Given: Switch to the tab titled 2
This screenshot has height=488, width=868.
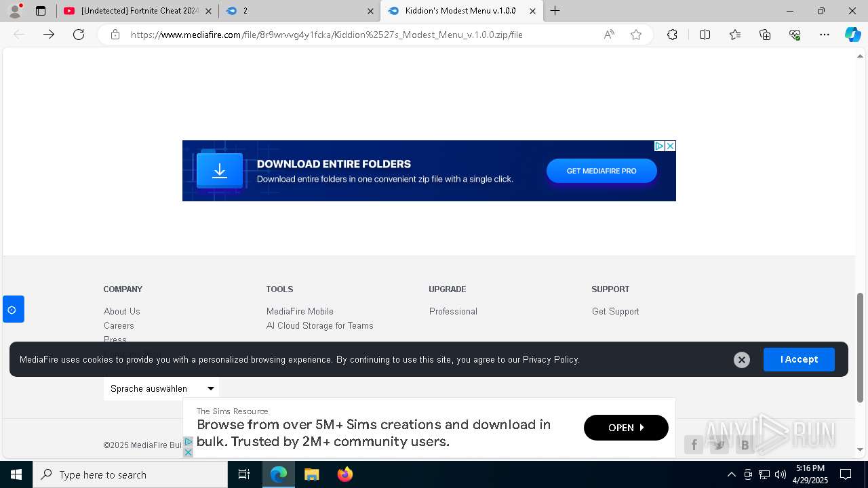Looking at the screenshot, I should coord(300,11).
